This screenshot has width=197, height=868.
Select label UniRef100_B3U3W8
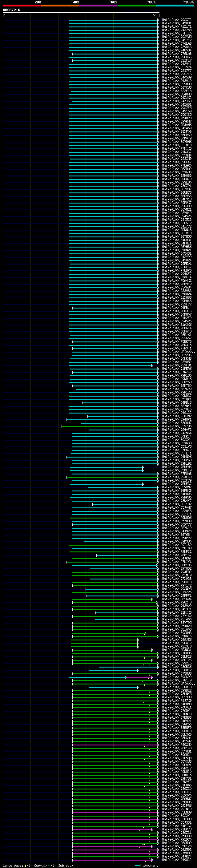pyautogui.click(x=177, y=819)
